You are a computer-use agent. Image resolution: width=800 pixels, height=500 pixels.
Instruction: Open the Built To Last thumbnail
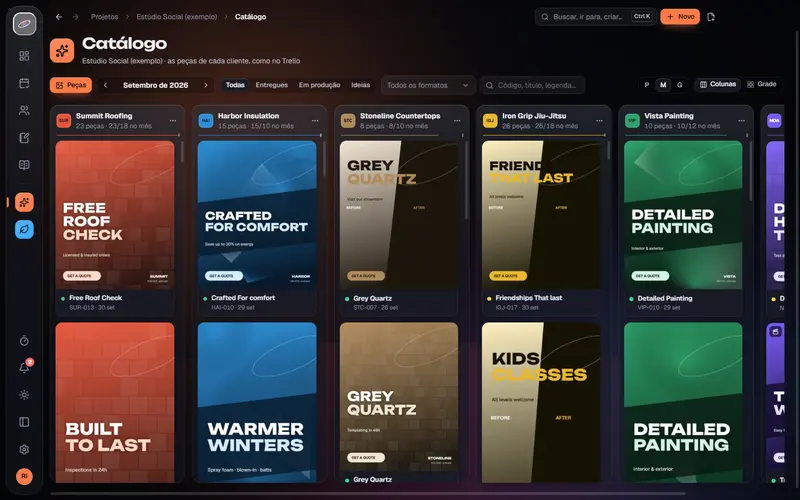point(115,402)
